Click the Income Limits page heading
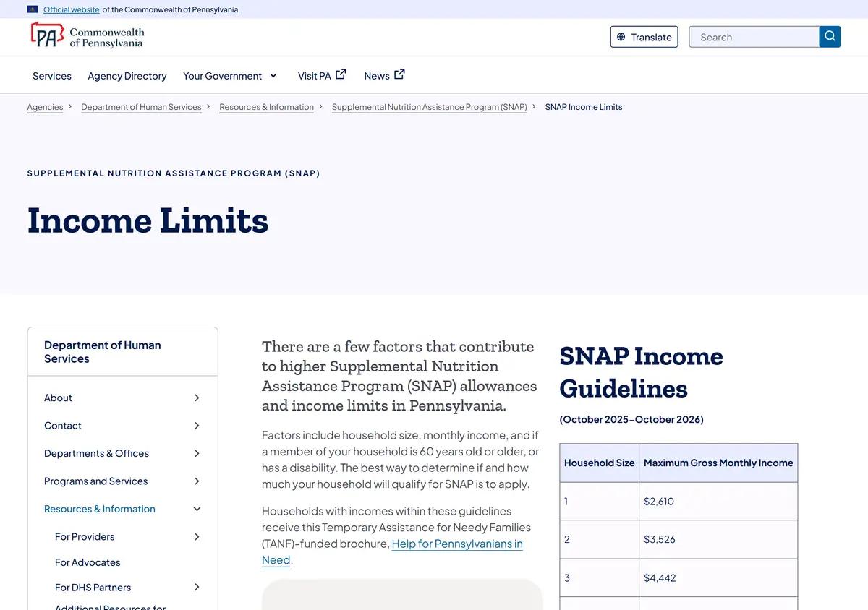 pyautogui.click(x=148, y=220)
